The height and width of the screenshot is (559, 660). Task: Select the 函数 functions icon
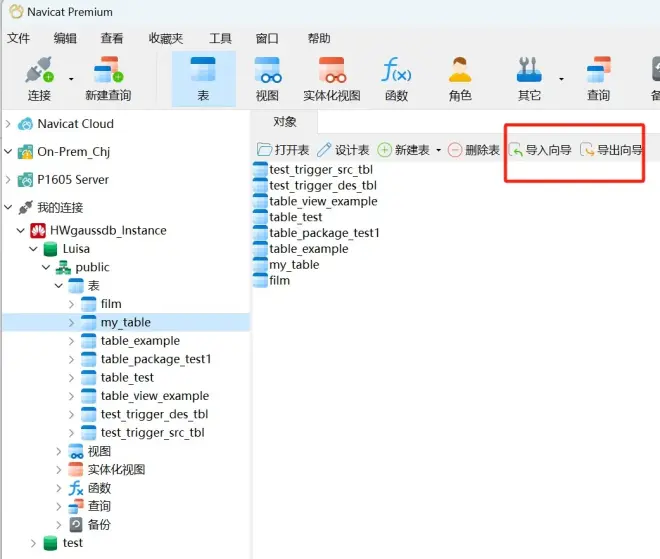click(x=397, y=78)
